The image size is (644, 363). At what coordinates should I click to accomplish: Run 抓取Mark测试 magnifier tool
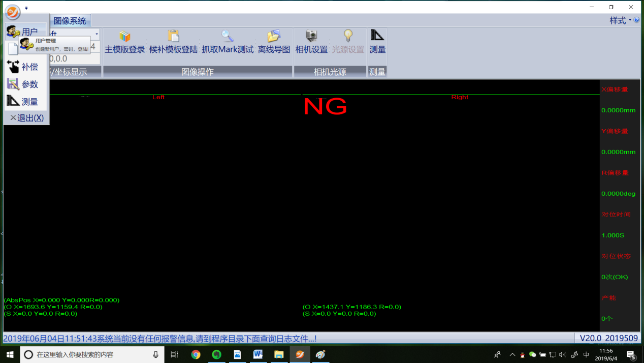pyautogui.click(x=228, y=37)
